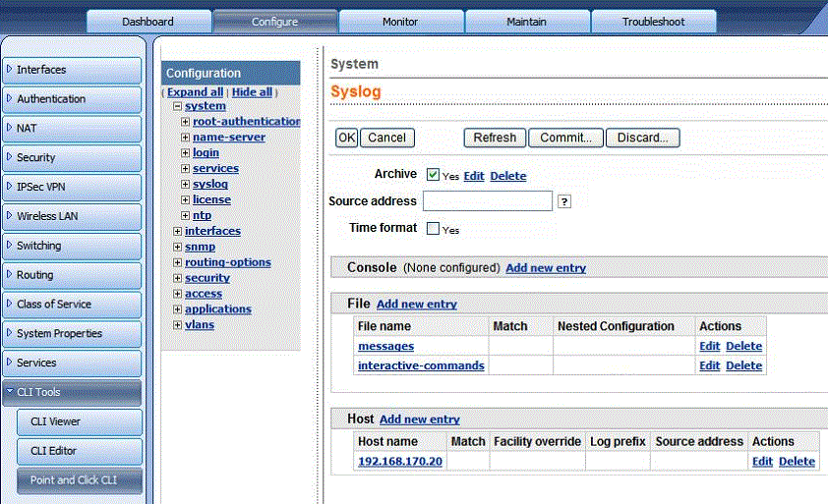This screenshot has width=828, height=504.
Task: Expand the ntp plus icon
Action: (x=185, y=215)
